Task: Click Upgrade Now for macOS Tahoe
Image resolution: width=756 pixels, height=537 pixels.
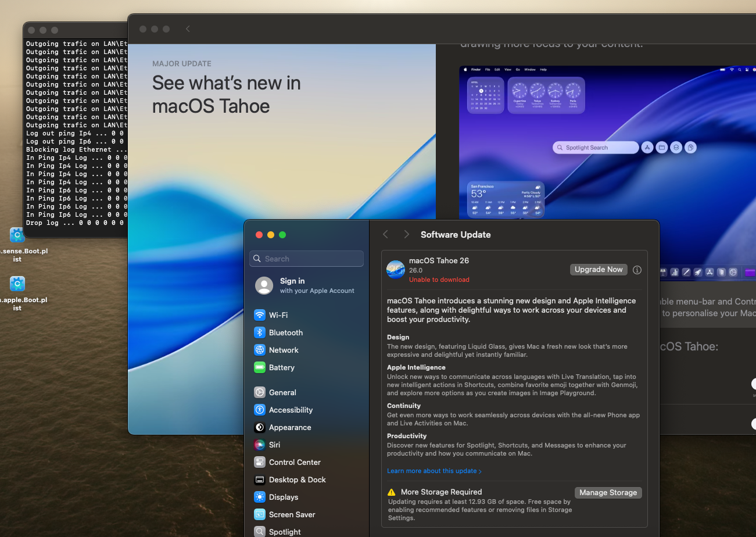Action: click(x=599, y=270)
